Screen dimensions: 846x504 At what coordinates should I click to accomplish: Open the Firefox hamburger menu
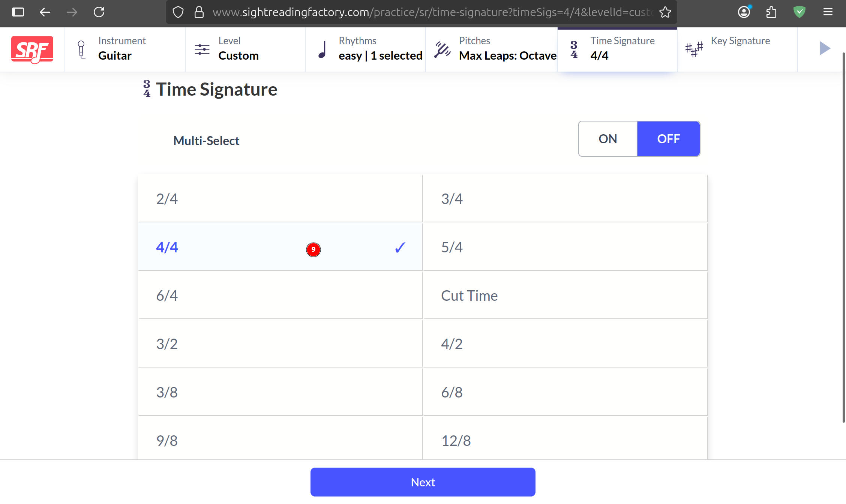point(828,12)
